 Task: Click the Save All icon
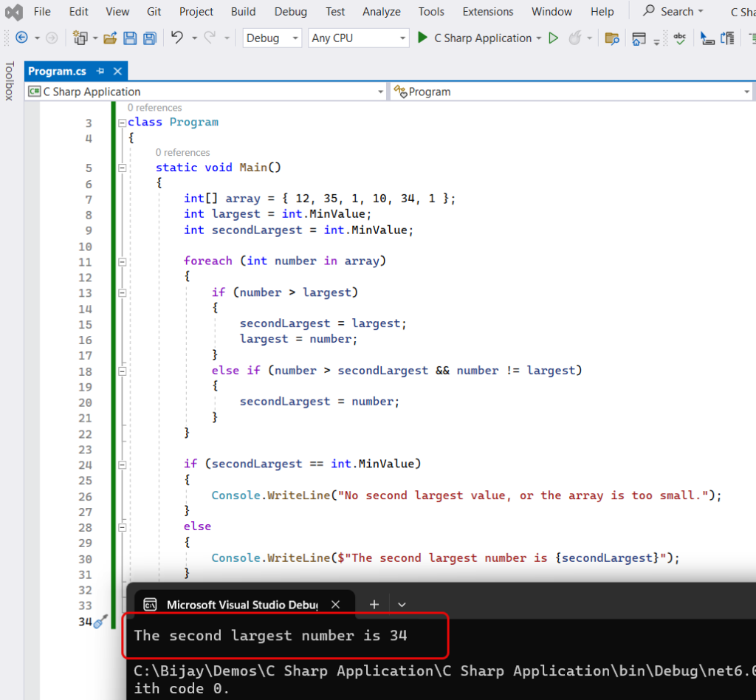149,38
